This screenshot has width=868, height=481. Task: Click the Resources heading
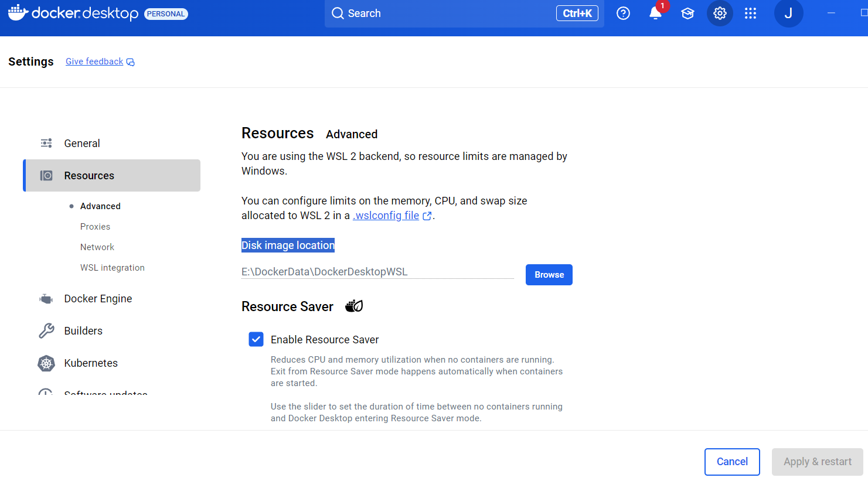coord(278,133)
